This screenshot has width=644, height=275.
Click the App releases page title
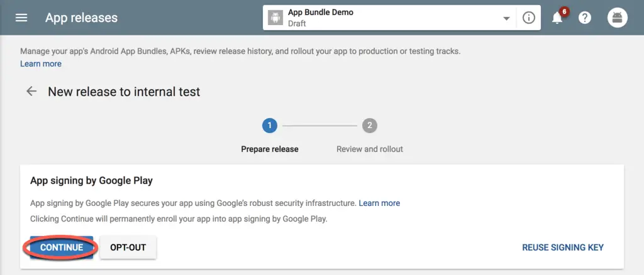[x=81, y=18]
